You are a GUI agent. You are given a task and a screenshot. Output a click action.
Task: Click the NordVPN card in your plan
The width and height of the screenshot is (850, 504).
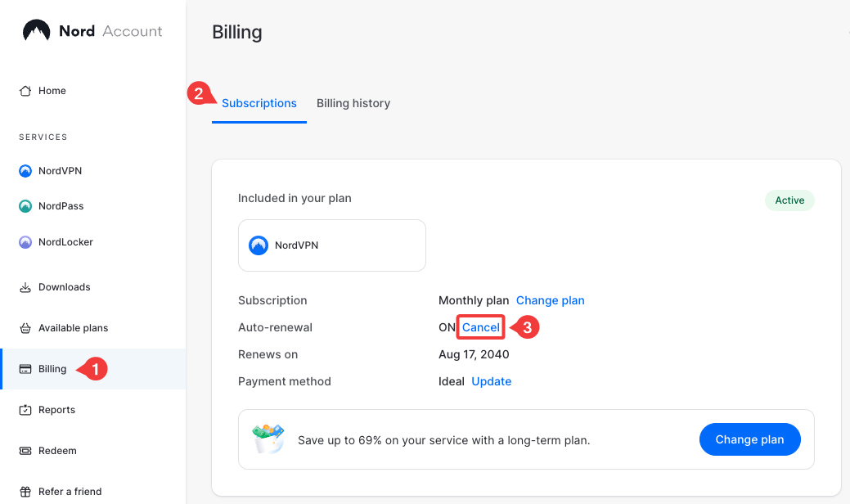tap(331, 245)
